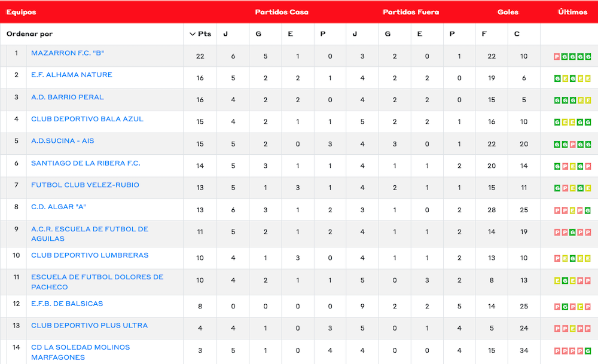The image size is (598, 364).
Task: Toggle the Pts sort order chevron
Action: coord(193,34)
